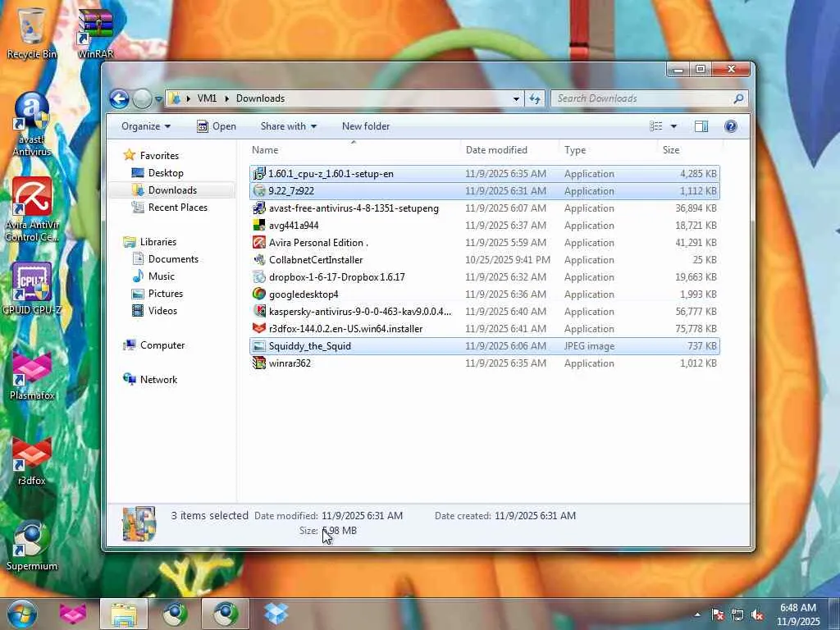Refresh the Downloads folder view
Viewport: 840px width, 630px height.
[535, 98]
